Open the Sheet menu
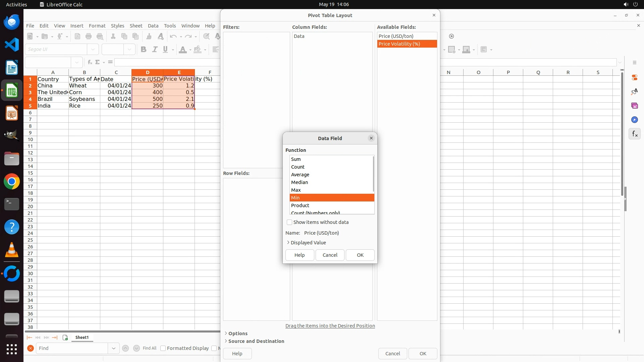 [136, 26]
